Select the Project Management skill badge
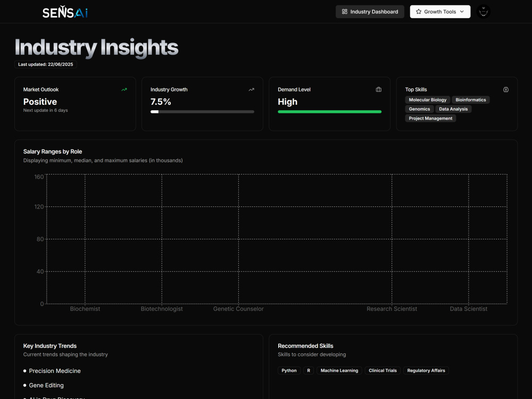The height and width of the screenshot is (399, 532). [430, 119]
